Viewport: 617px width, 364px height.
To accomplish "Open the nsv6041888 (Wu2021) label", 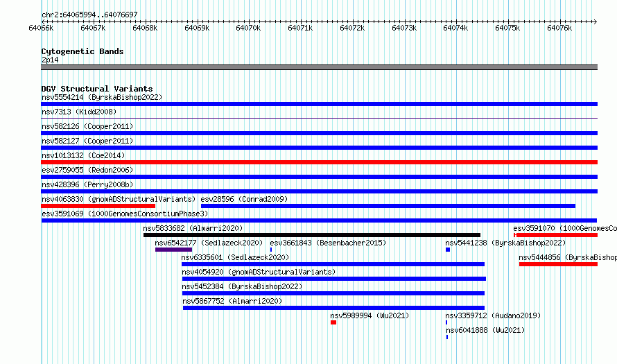I will coord(485,330).
